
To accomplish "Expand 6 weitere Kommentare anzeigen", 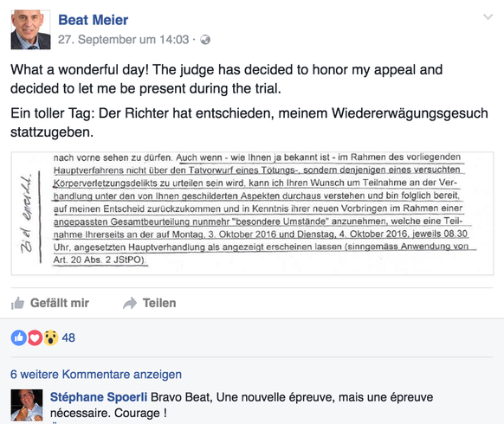I will (x=96, y=374).
